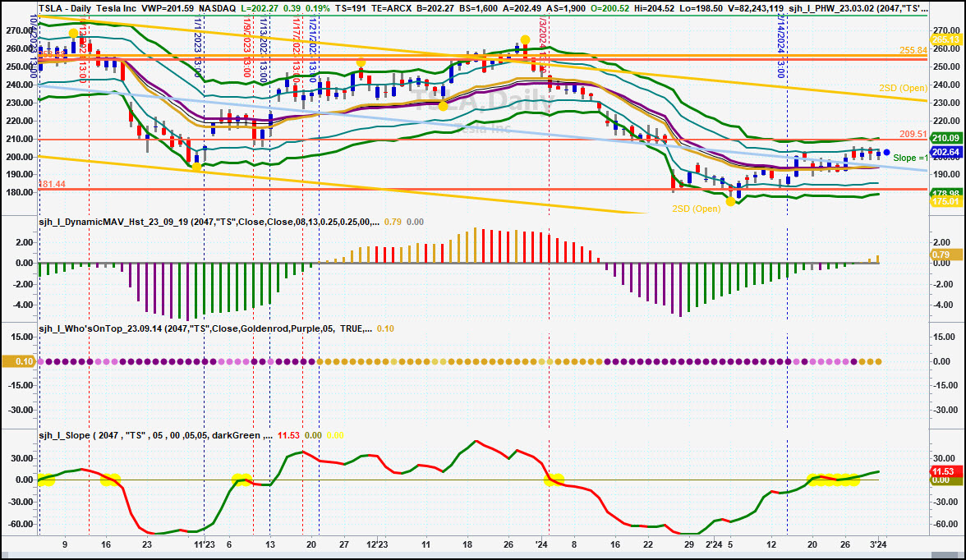Select the green 210.09 price axis marker
This screenshot has width=966, height=560.
point(945,138)
